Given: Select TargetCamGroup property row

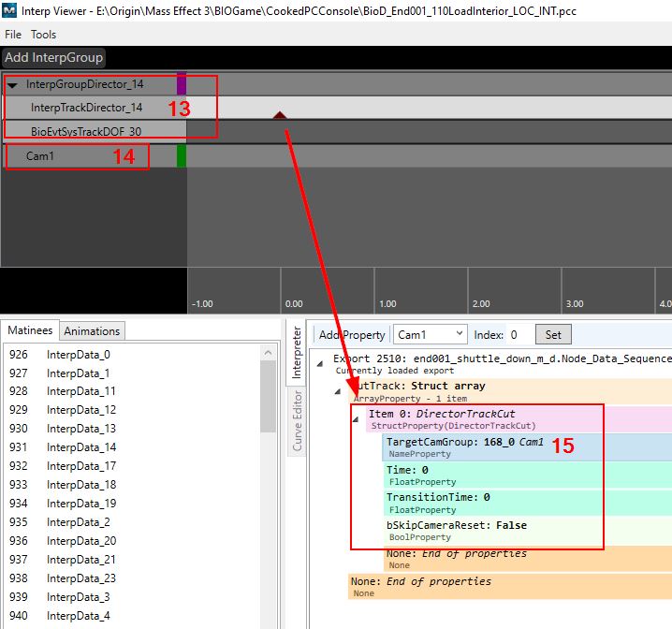Looking at the screenshot, I should (527, 447).
